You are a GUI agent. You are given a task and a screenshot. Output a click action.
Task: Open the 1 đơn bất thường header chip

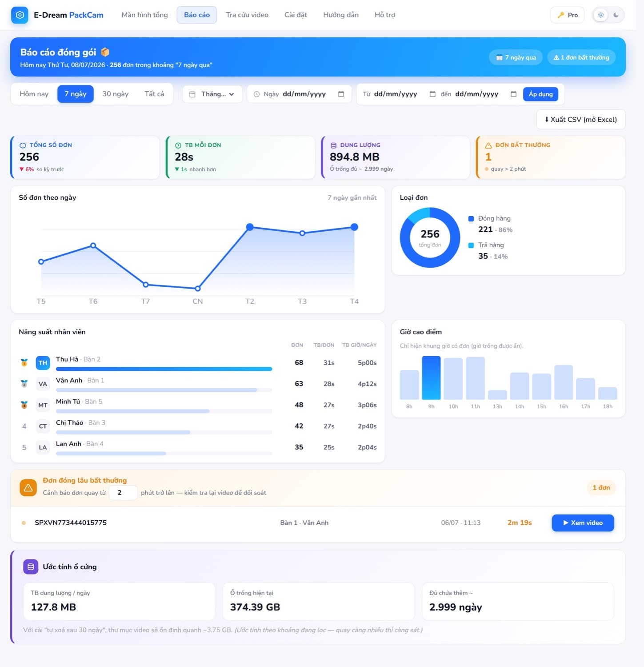click(581, 57)
